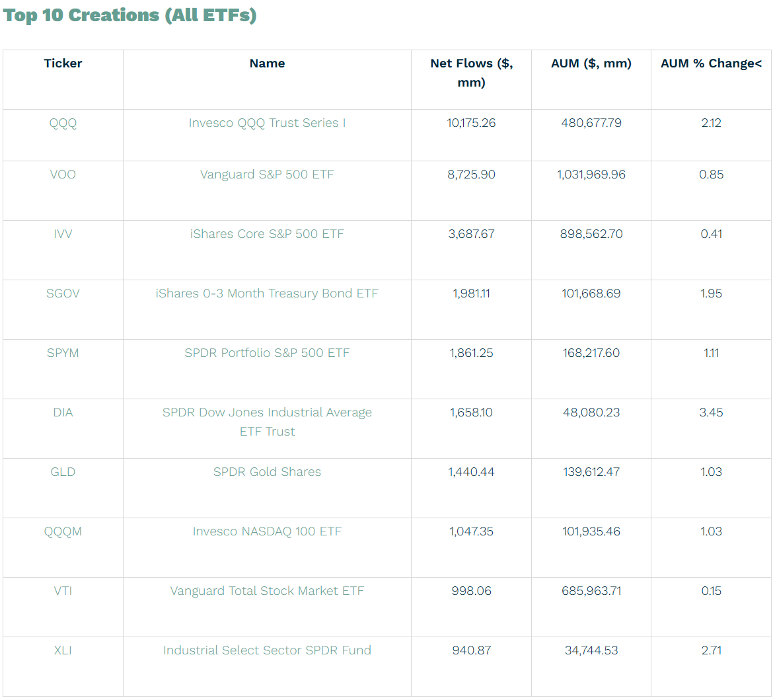Click the Ticker column header
Screen dimensions: 773x700
pos(63,63)
